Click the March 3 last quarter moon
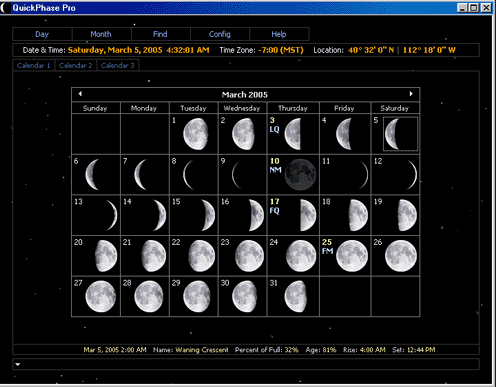Screen dimensions: 496x387 click(293, 134)
